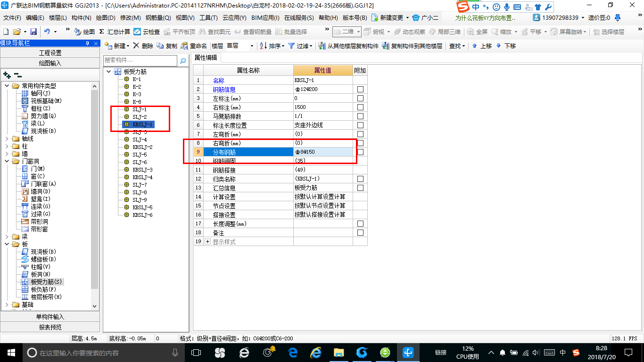Image resolution: width=644 pixels, height=362 pixels.
Task: Toggle 附加 checkbox for 长度调整(mm)
Action: 360,224
